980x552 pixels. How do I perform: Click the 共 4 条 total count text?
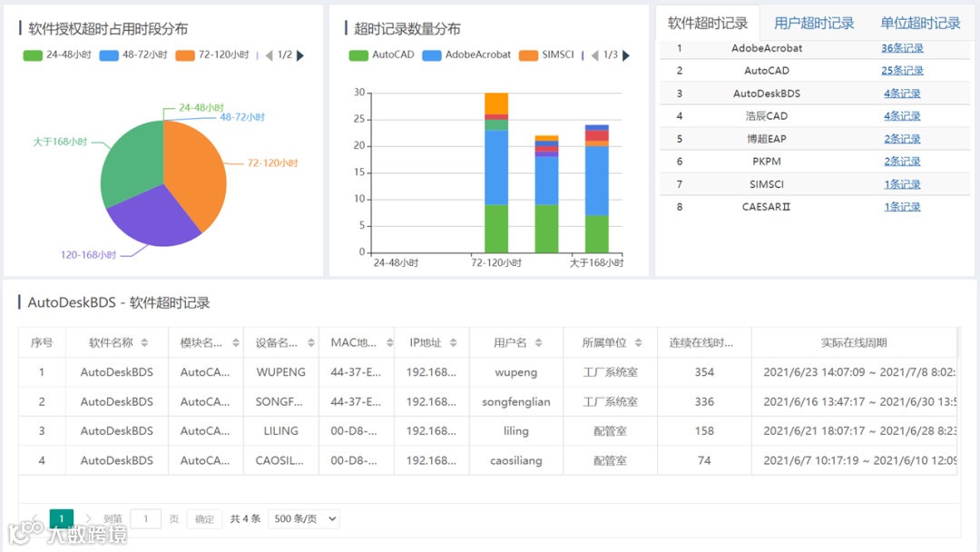pos(245,519)
